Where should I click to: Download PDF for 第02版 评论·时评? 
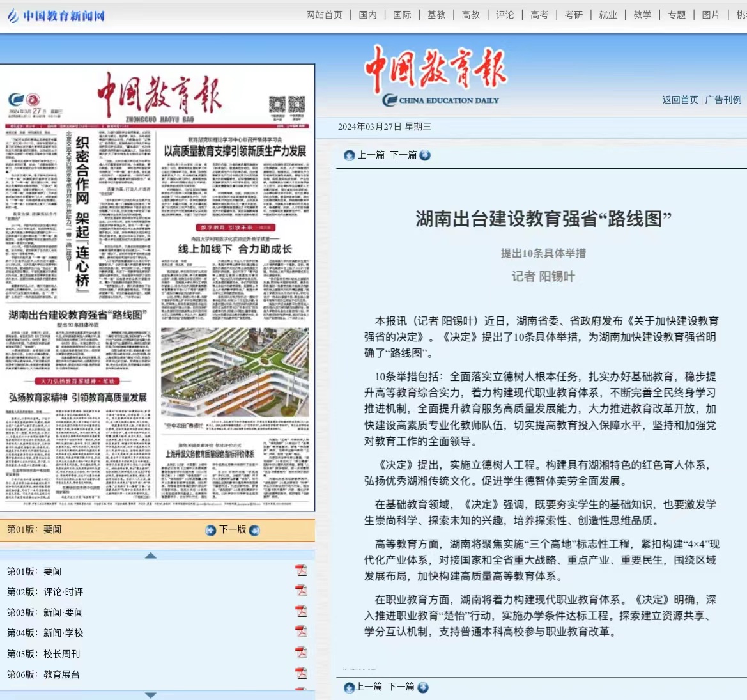click(x=301, y=591)
